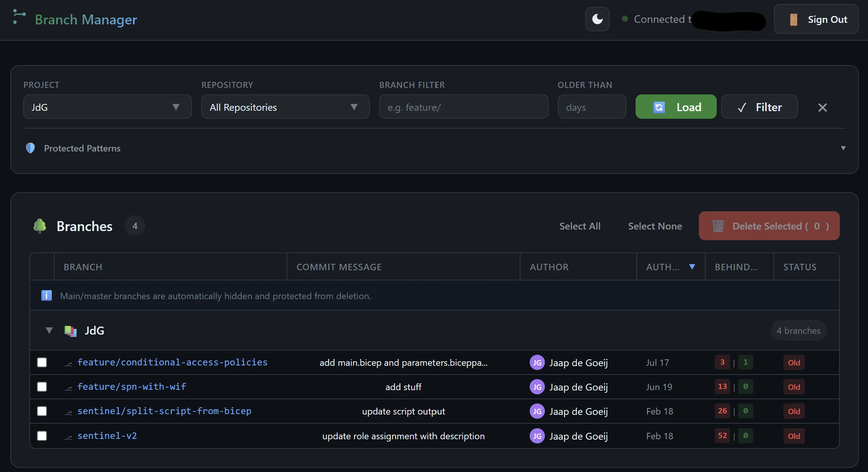Select the feature/spn-with-wif checkbox
868x472 pixels.
pyautogui.click(x=42, y=387)
